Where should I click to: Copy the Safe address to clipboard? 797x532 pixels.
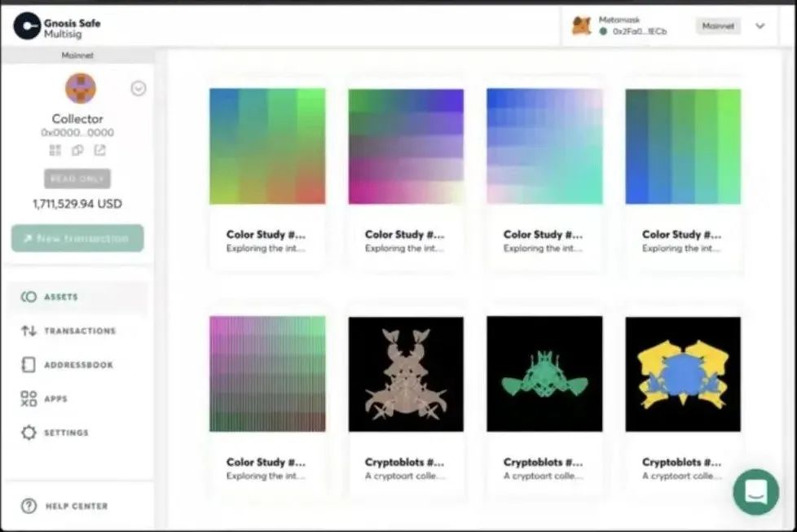[77, 150]
